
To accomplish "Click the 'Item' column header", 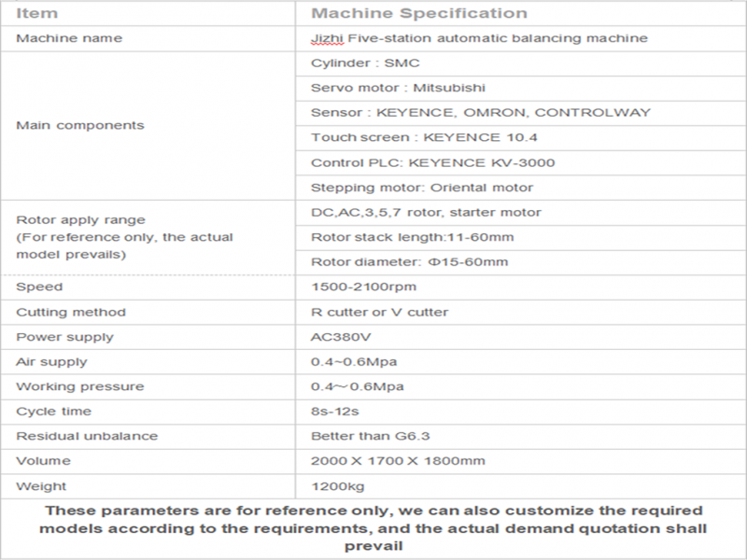I will click(148, 13).
